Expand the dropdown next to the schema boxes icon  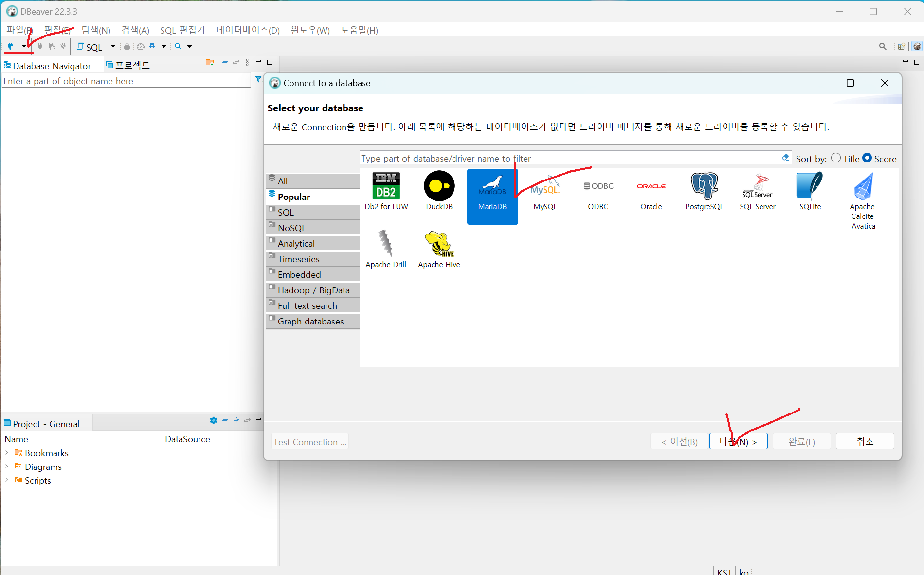click(x=163, y=46)
